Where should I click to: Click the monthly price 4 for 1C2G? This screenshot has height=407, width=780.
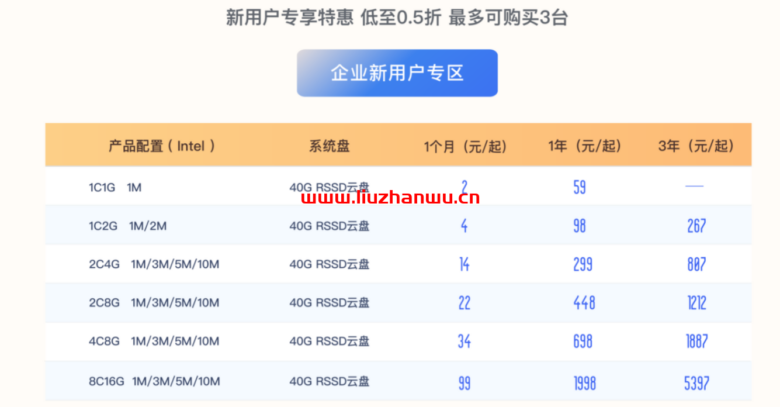click(x=464, y=226)
